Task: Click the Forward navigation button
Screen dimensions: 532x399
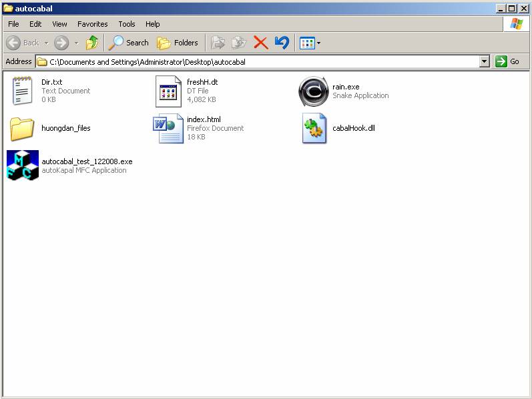Action: [x=61, y=43]
